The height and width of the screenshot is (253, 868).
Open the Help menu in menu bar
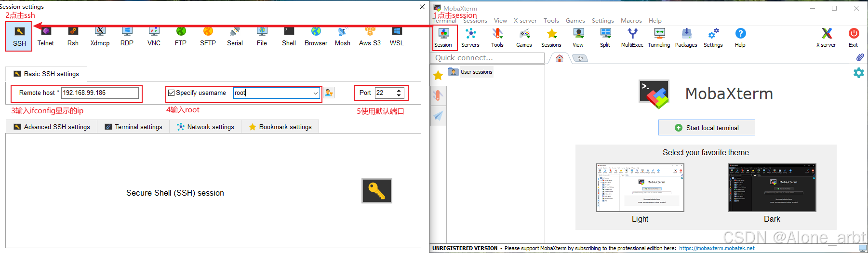coord(655,21)
